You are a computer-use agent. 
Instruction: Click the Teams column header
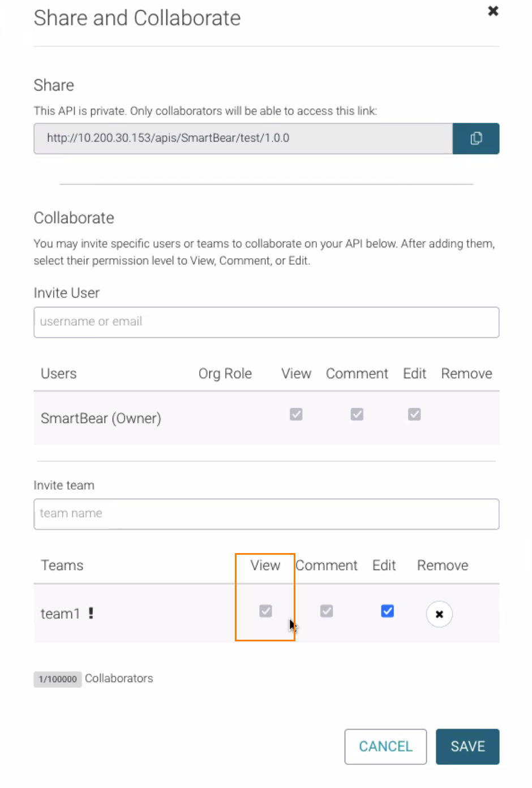pos(62,566)
